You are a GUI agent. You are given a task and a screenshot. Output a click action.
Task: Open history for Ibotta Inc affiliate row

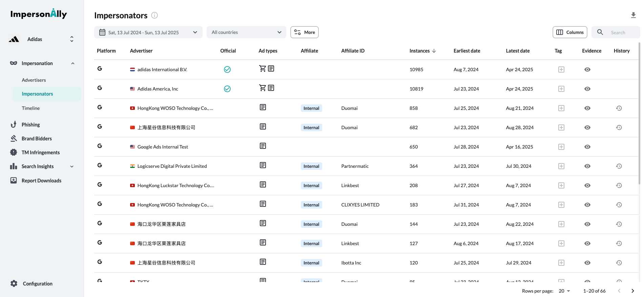click(x=619, y=263)
